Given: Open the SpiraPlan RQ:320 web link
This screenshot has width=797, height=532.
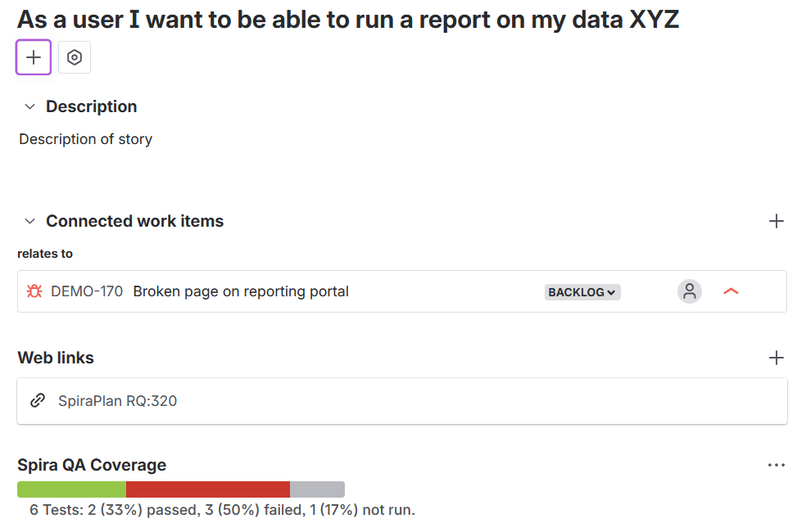Looking at the screenshot, I should 117,401.
